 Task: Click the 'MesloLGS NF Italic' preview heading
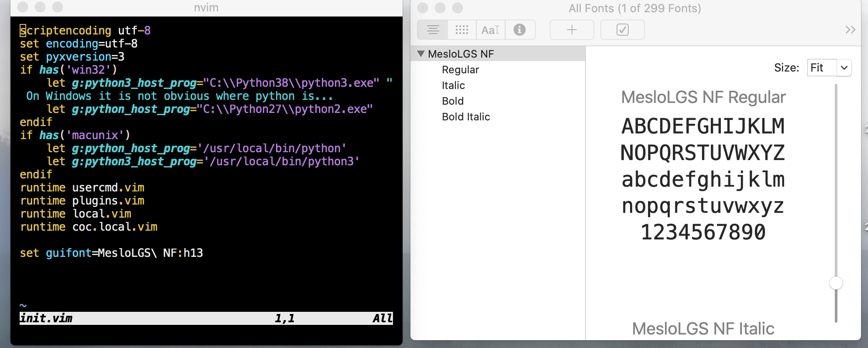703,329
